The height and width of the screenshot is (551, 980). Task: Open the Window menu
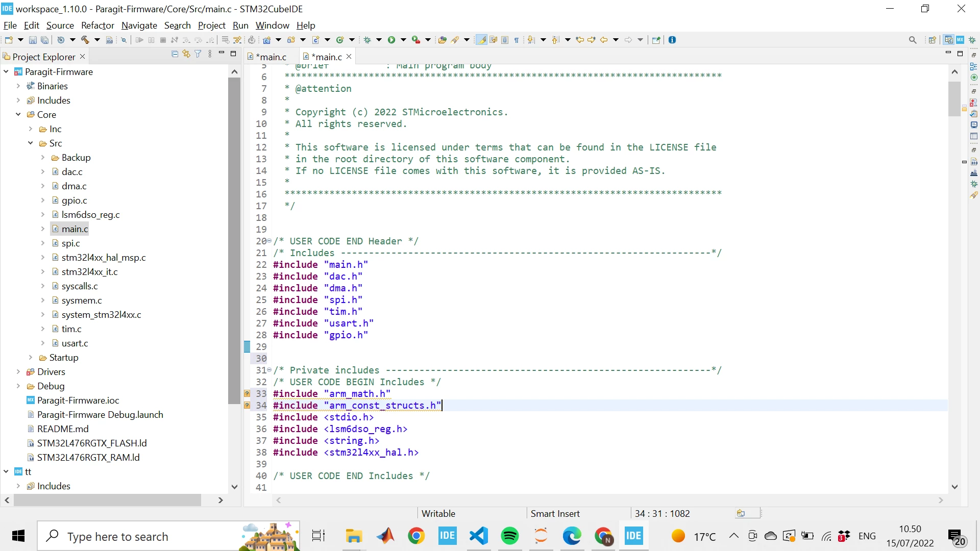273,25
